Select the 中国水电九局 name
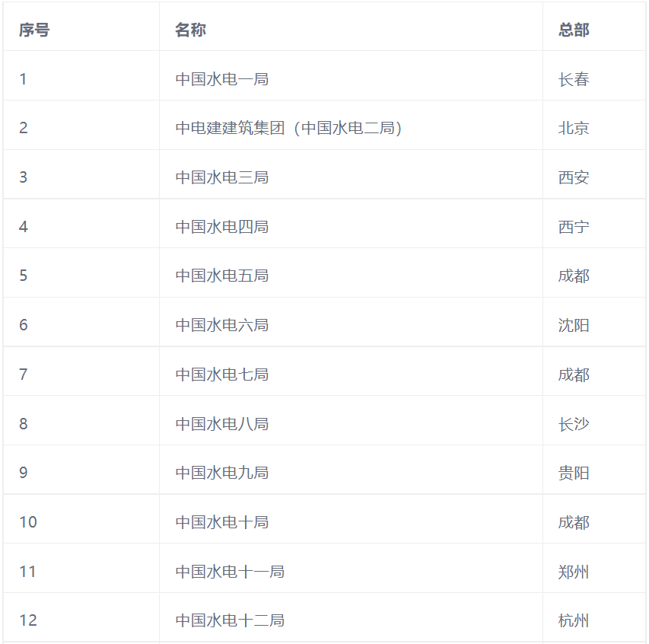The width and height of the screenshot is (649, 644). point(222,473)
